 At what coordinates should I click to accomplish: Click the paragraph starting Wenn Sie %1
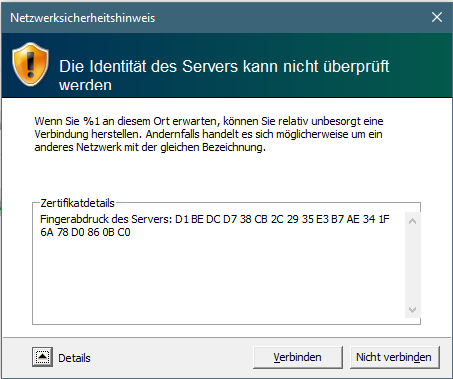[x=209, y=134]
